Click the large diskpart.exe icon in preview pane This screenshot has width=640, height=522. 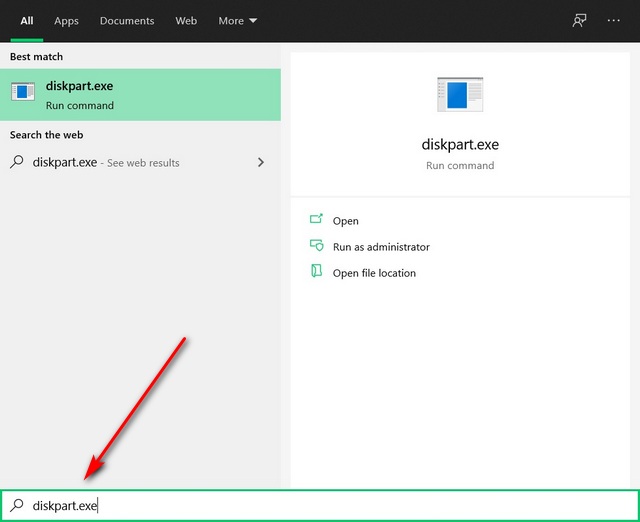460,93
